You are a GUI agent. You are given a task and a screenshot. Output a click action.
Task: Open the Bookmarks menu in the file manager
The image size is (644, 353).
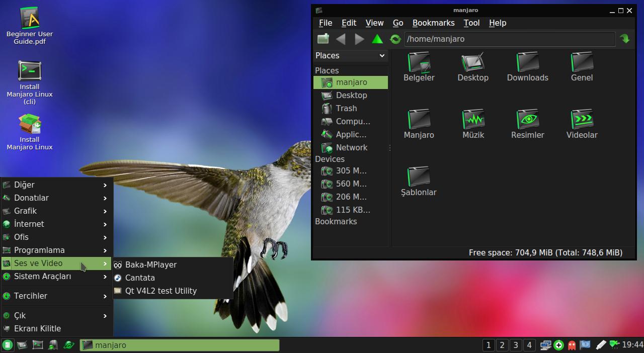click(433, 23)
